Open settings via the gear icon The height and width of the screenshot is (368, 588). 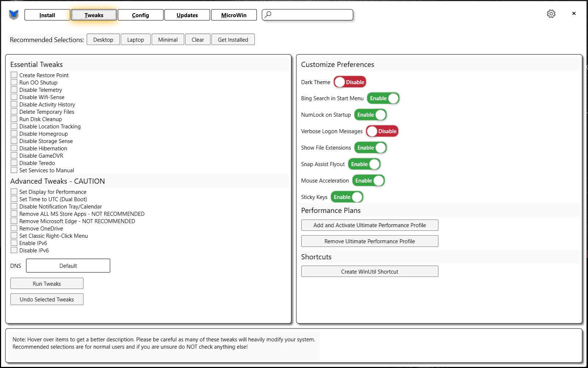point(551,14)
